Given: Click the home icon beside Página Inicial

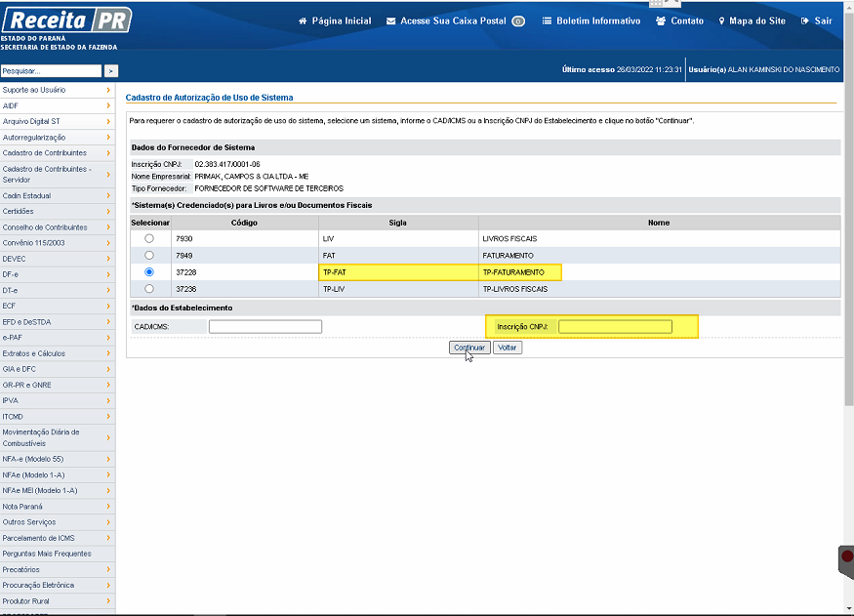Looking at the screenshot, I should point(303,21).
